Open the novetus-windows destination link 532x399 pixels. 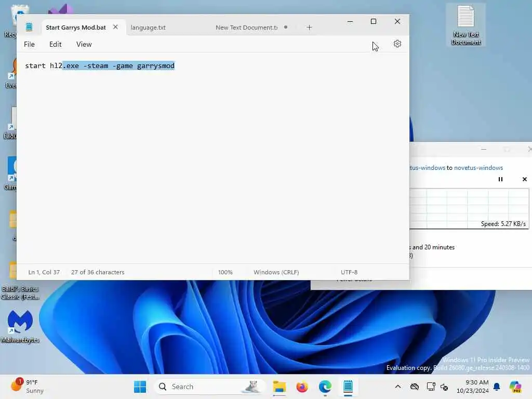[478, 168]
